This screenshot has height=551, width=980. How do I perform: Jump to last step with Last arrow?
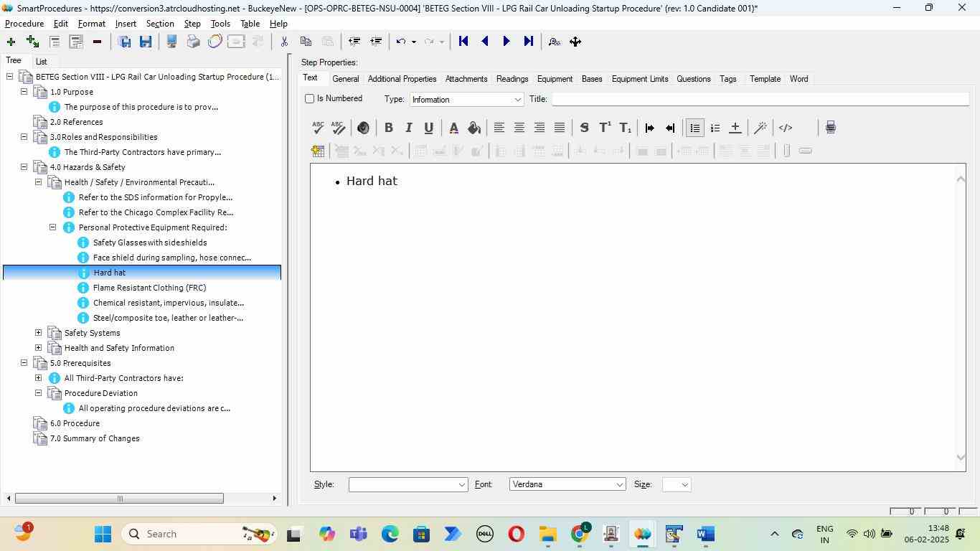click(528, 42)
